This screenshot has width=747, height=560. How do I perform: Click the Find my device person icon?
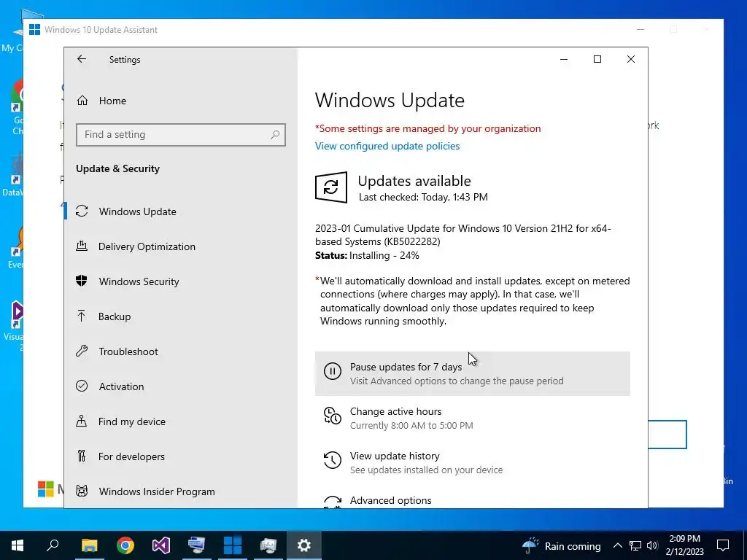(x=82, y=421)
